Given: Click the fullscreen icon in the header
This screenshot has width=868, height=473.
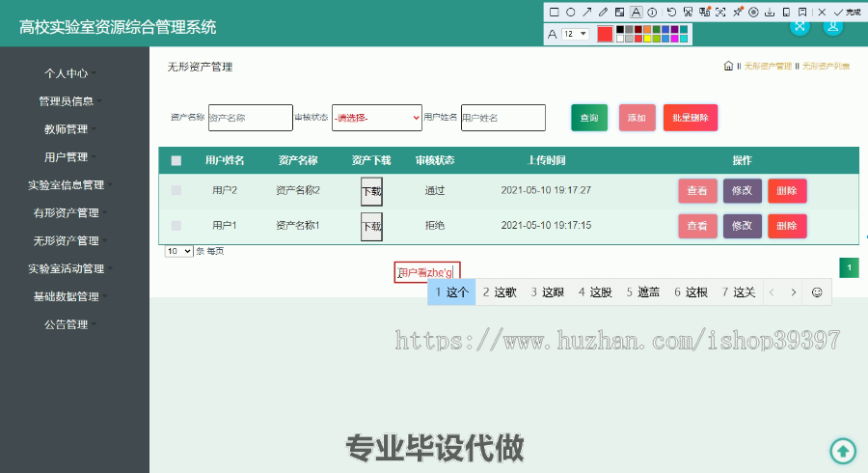Looking at the screenshot, I should [800, 25].
